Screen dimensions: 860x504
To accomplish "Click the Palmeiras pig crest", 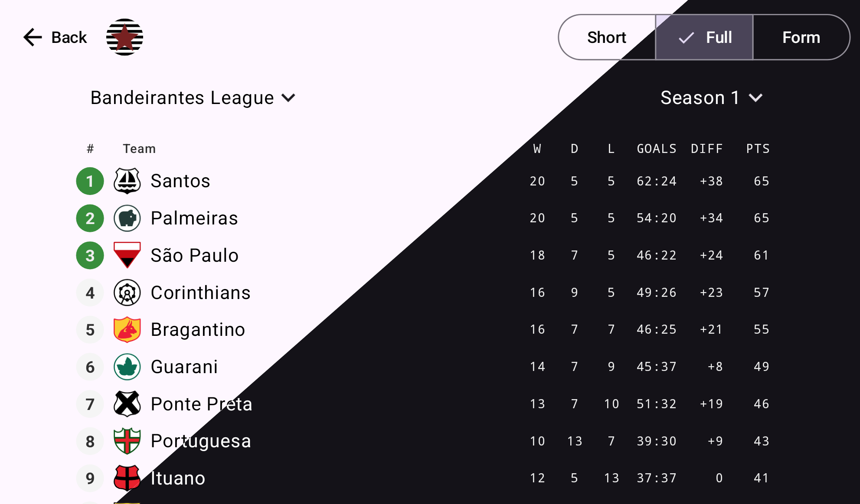I will click(127, 218).
